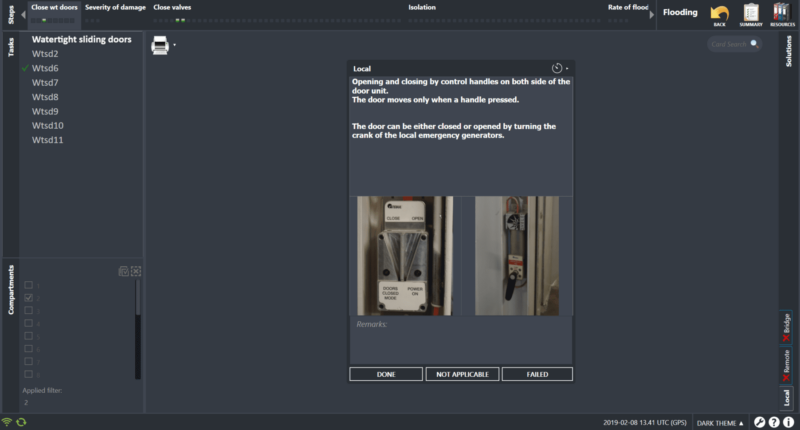Click the UTC GPS date time
This screenshot has width=800, height=430.
[x=645, y=423]
